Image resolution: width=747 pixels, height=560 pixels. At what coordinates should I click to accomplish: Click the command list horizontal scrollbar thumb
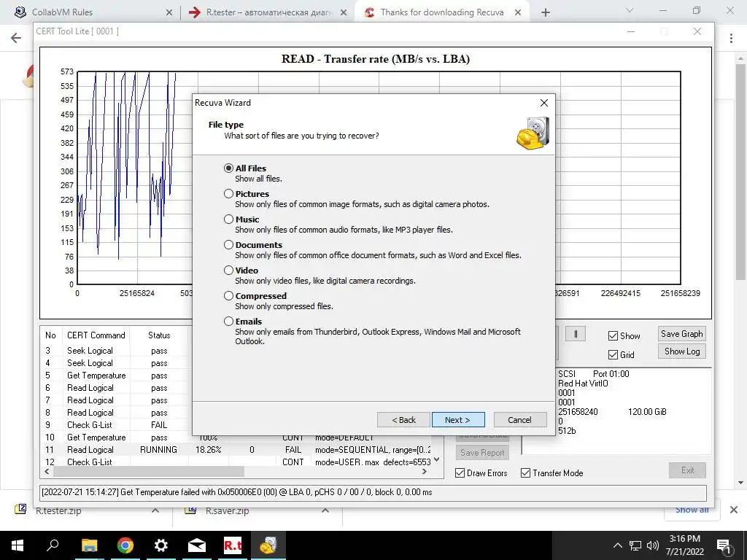coord(149,472)
